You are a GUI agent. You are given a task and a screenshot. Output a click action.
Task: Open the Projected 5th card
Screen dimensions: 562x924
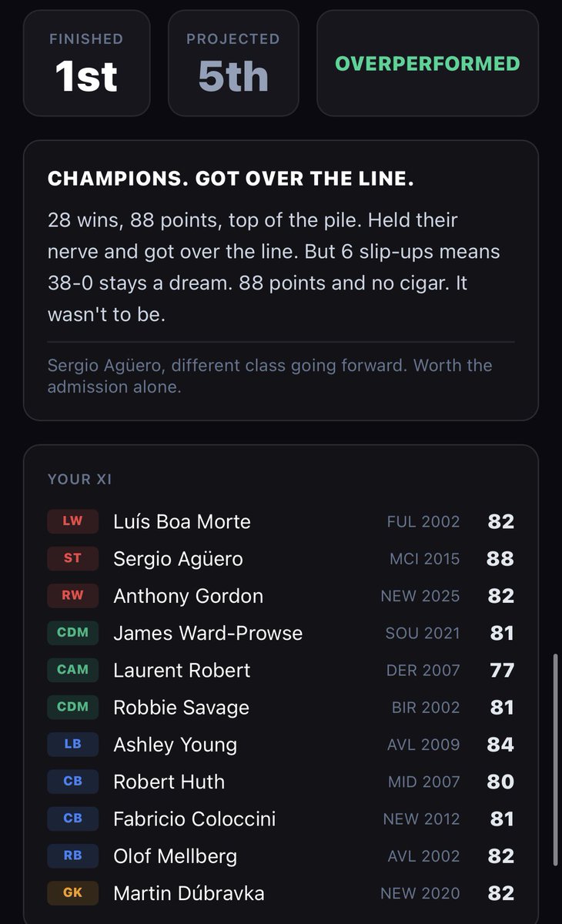pos(233,63)
